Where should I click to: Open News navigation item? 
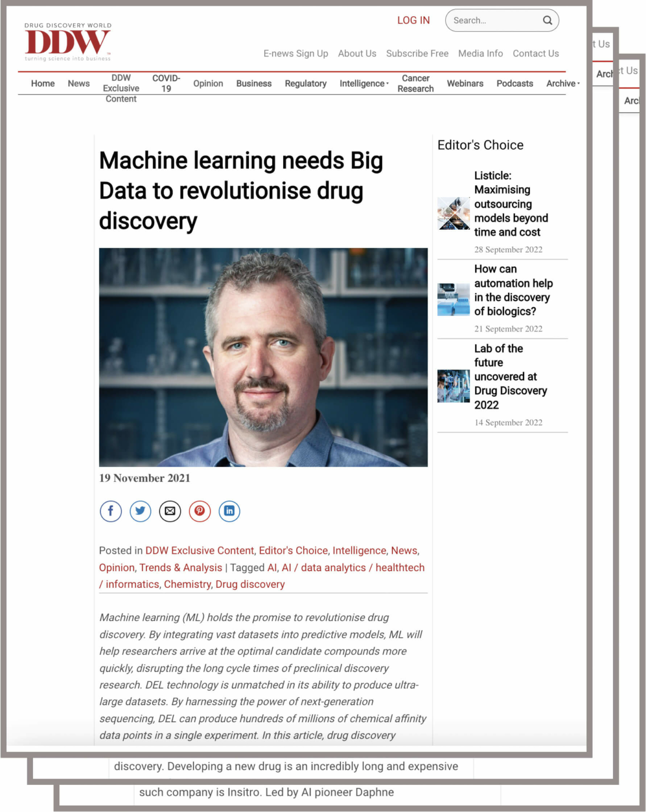79,83
